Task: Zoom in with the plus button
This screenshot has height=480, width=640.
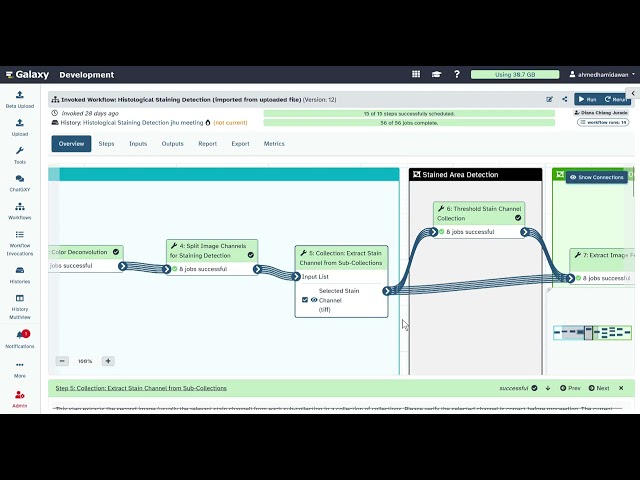Action: click(x=108, y=361)
